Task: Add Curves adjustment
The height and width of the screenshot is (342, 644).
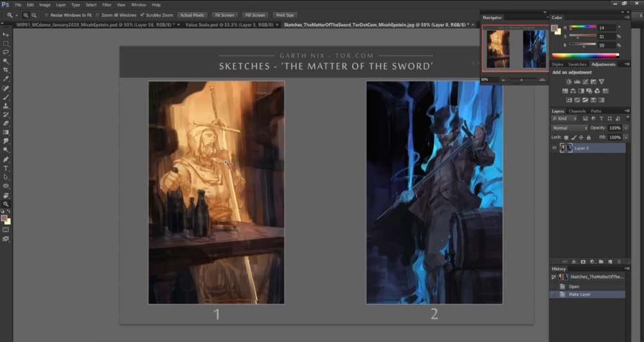Action: pos(585,82)
